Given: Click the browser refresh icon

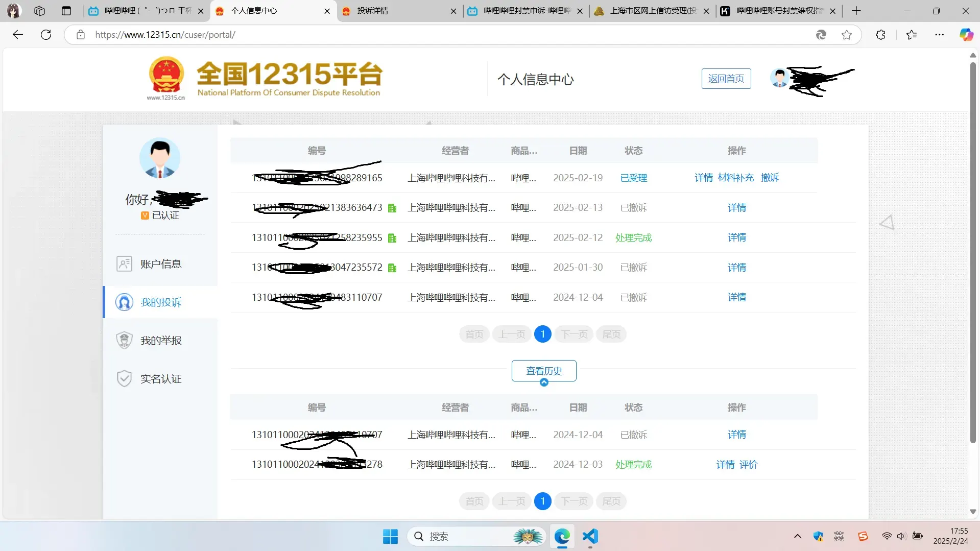Looking at the screenshot, I should (46, 35).
